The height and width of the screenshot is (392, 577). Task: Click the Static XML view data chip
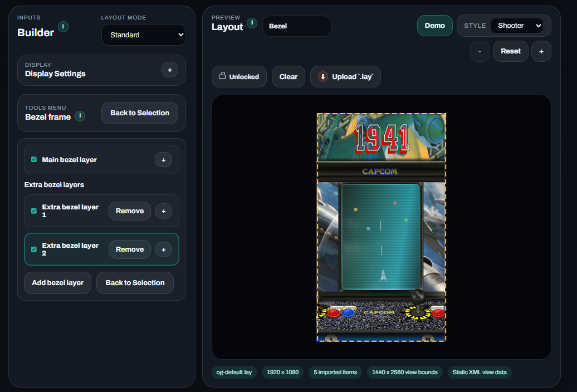pos(480,372)
